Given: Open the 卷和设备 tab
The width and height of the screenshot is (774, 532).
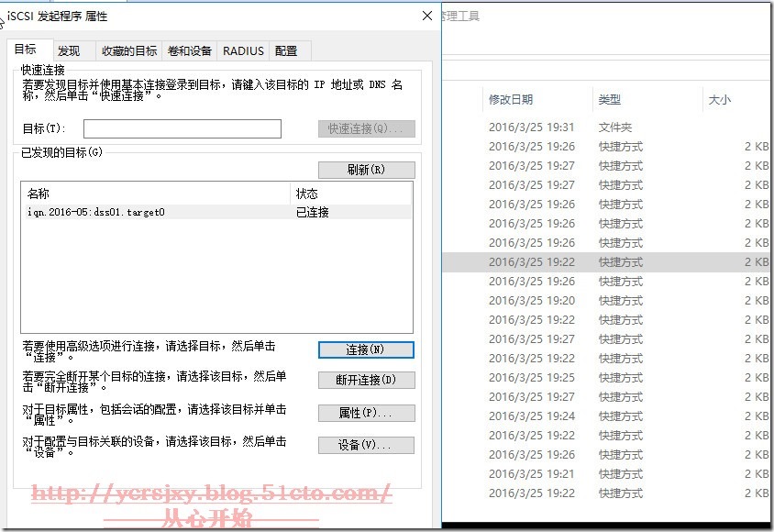Looking at the screenshot, I should (x=188, y=50).
